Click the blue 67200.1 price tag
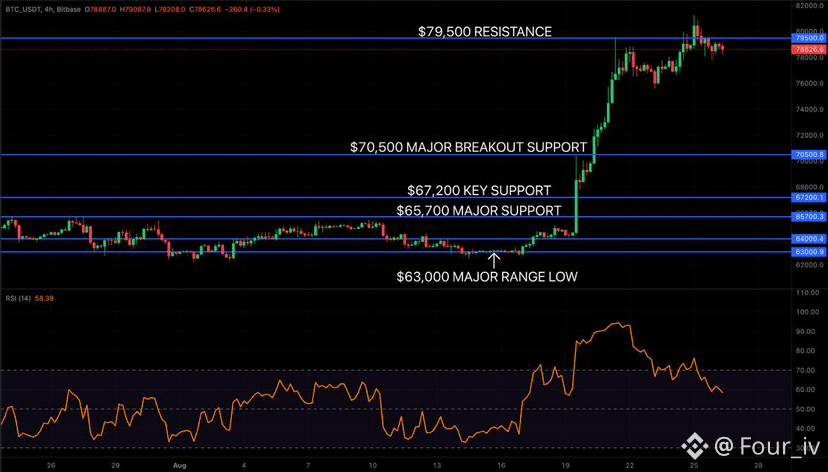Viewport: 828px width, 472px height. [809, 197]
